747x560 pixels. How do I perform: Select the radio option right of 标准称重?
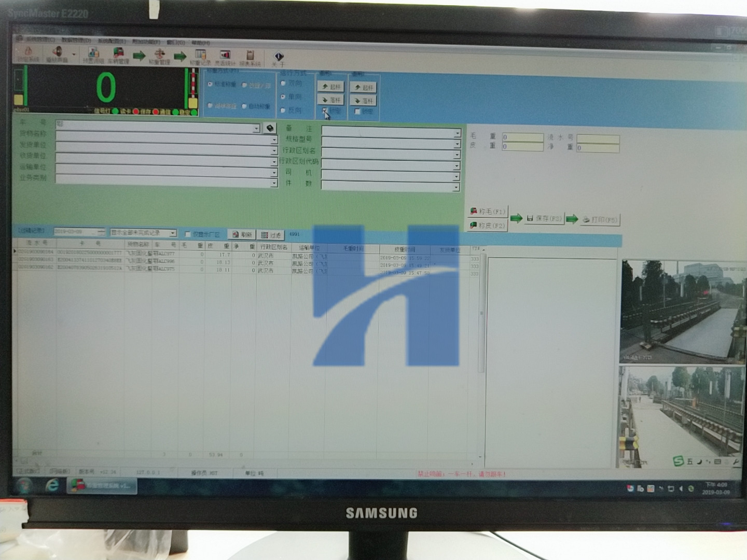coord(244,85)
